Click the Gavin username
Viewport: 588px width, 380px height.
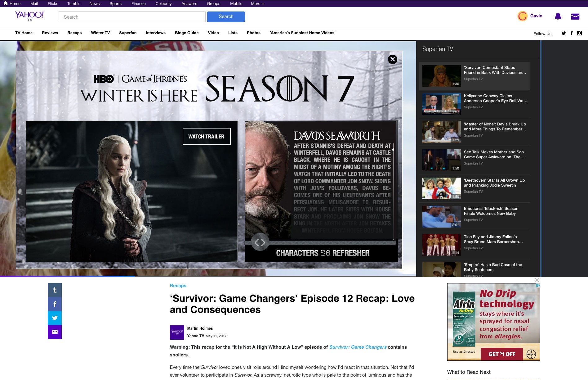pyautogui.click(x=536, y=16)
